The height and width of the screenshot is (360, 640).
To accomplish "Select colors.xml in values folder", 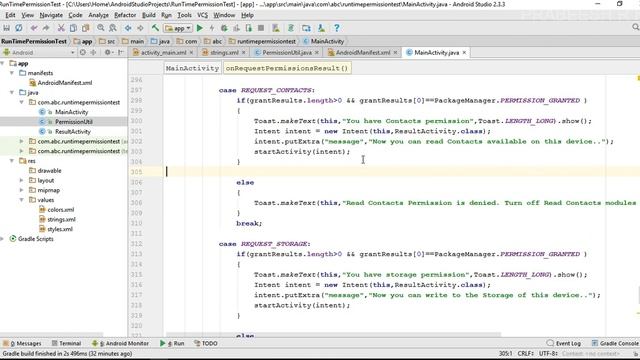I will pyautogui.click(x=61, y=210).
